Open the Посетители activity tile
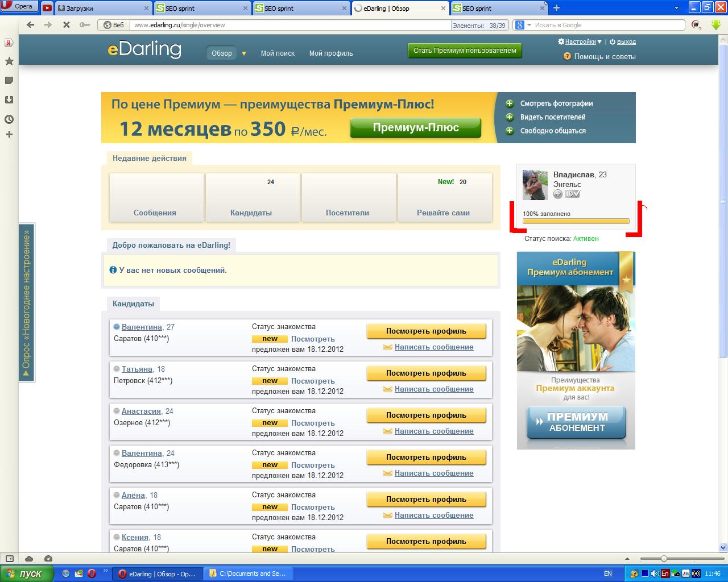Viewport: 728px width, 582px height. (x=348, y=197)
